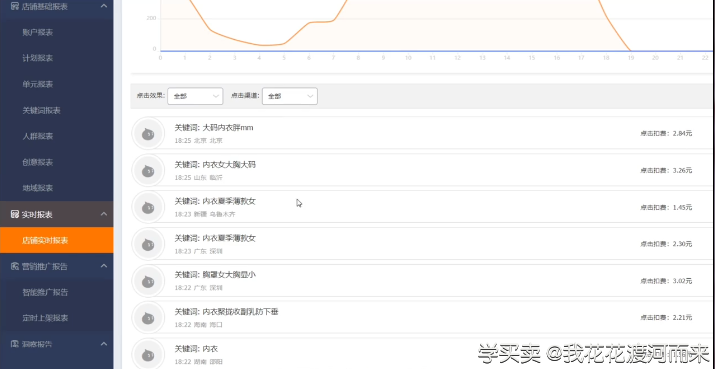The image size is (715, 369).
Task: Collapse the 店铺基础报表 section arrow
Action: [x=104, y=6]
